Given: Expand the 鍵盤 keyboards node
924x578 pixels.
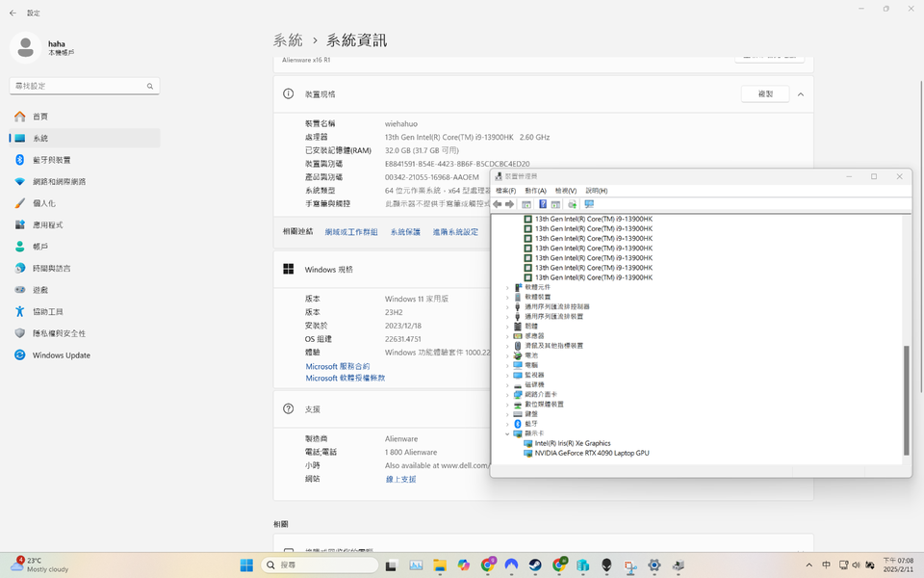Looking at the screenshot, I should (x=508, y=413).
